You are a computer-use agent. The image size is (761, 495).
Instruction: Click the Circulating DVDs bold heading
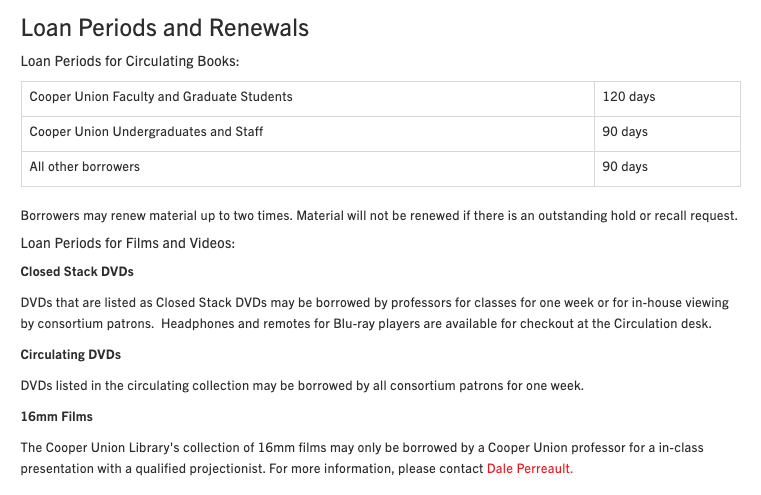click(70, 354)
